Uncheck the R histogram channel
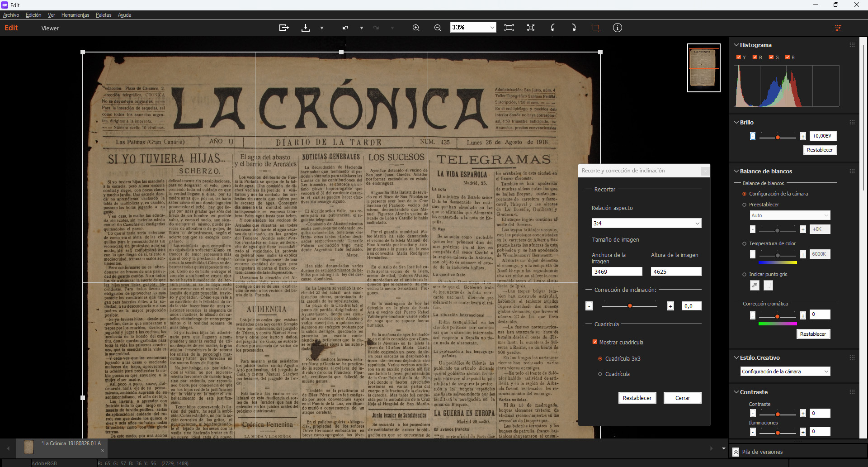The image size is (868, 467). 755,57
